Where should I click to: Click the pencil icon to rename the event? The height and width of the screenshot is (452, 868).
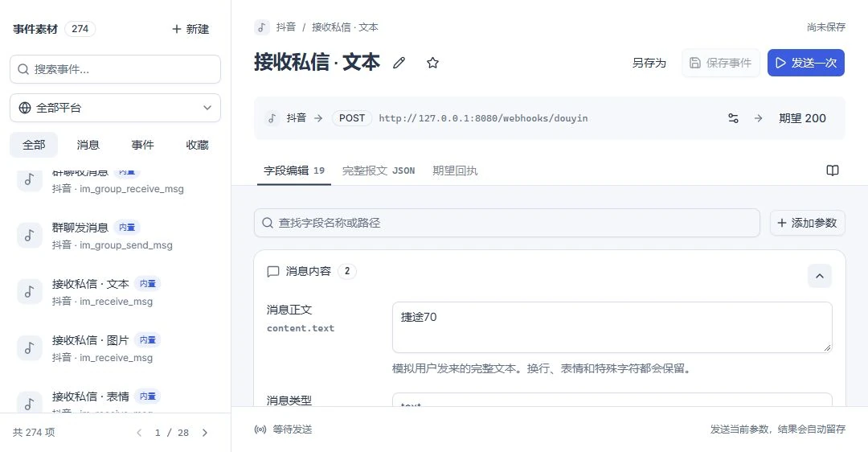399,63
